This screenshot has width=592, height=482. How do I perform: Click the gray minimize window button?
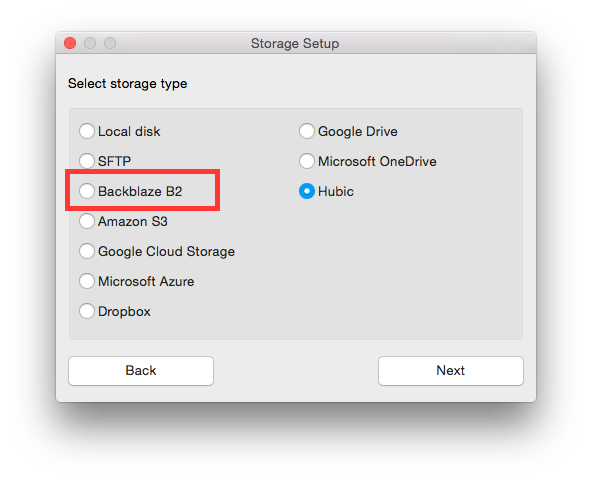90,43
